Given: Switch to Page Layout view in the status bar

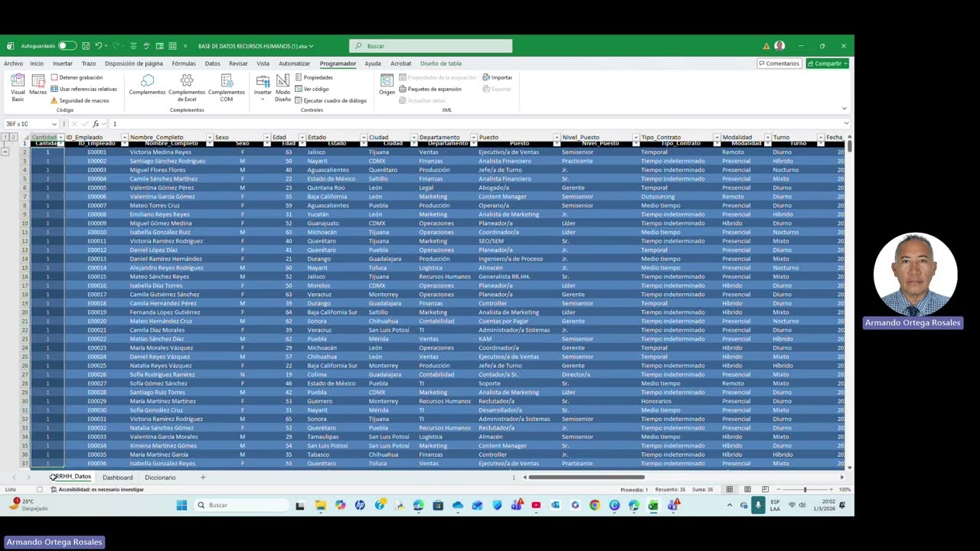Looking at the screenshot, I should point(747,490).
